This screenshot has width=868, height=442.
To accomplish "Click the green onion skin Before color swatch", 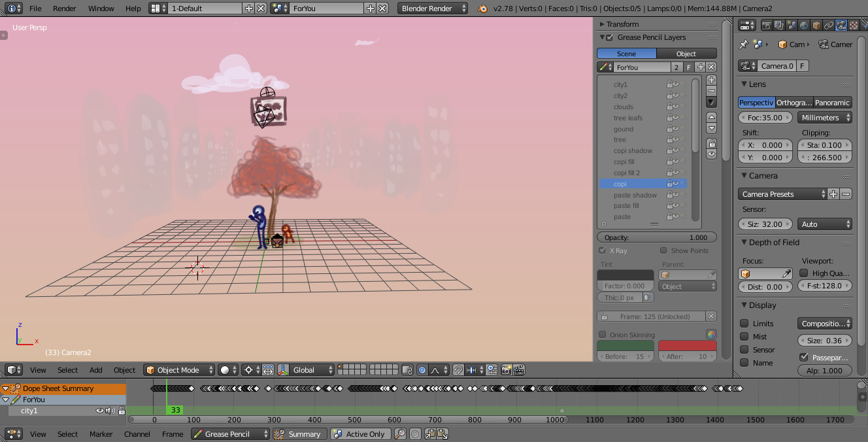I will click(625, 345).
